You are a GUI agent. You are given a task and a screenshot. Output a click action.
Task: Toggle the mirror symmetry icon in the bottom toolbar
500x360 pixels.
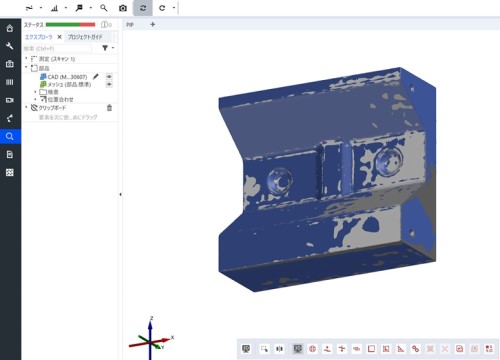(279, 349)
